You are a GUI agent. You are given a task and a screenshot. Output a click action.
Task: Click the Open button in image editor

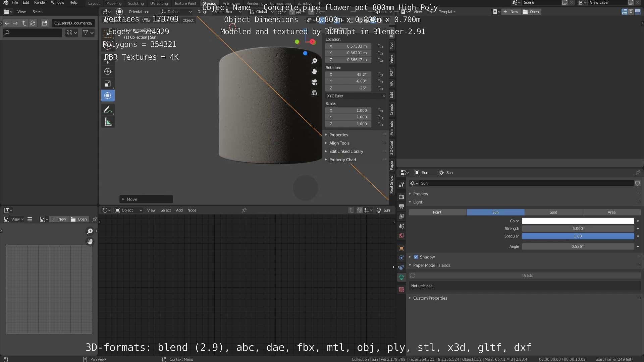[79, 219]
